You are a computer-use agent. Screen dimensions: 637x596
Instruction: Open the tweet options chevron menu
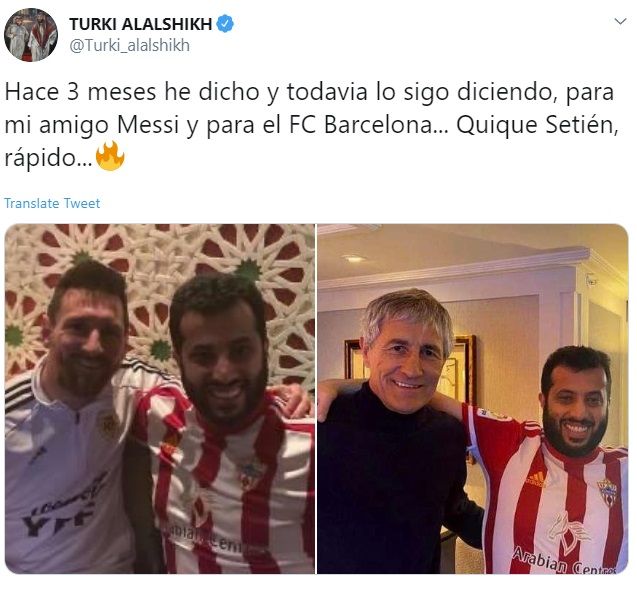point(620,22)
